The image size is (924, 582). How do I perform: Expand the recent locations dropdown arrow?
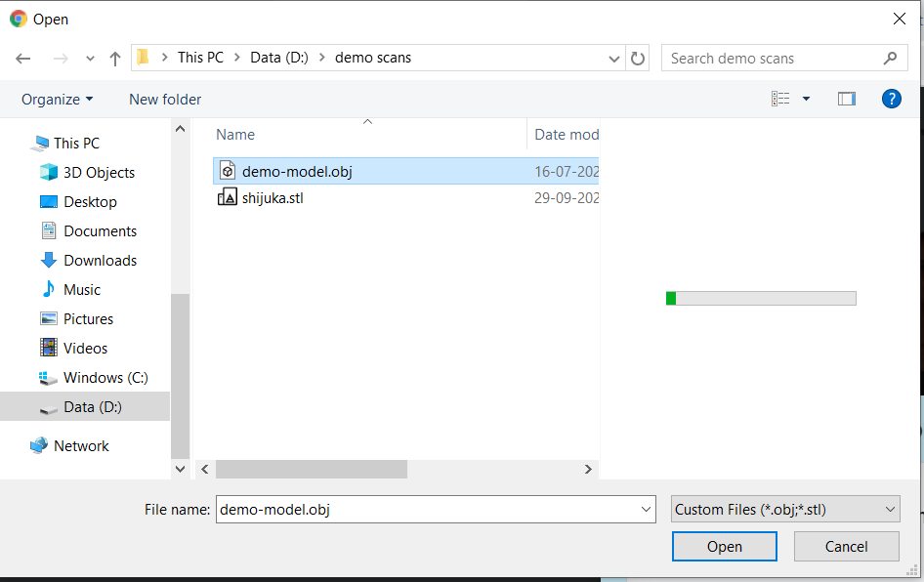[x=90, y=59]
